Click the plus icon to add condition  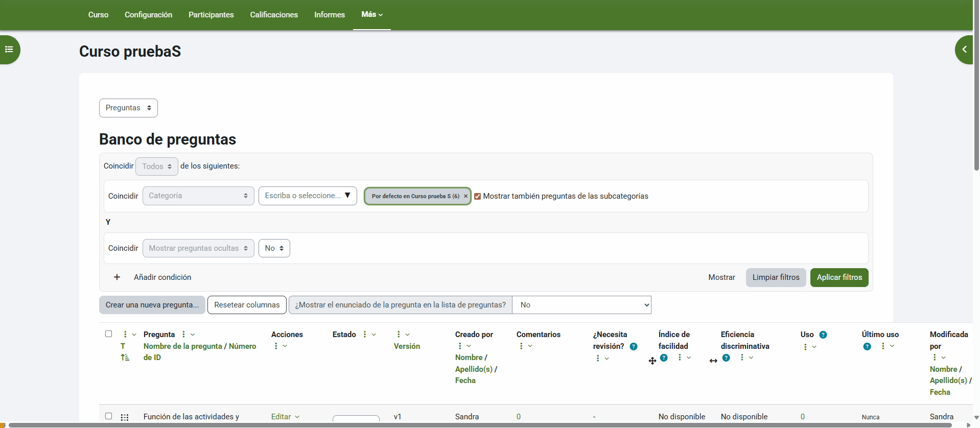(x=117, y=277)
